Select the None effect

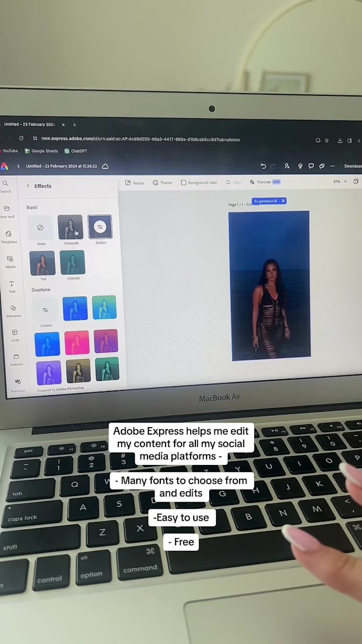pos(40,227)
